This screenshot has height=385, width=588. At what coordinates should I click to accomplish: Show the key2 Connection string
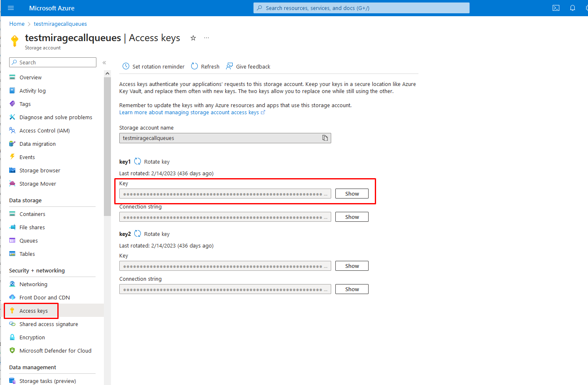click(x=352, y=289)
